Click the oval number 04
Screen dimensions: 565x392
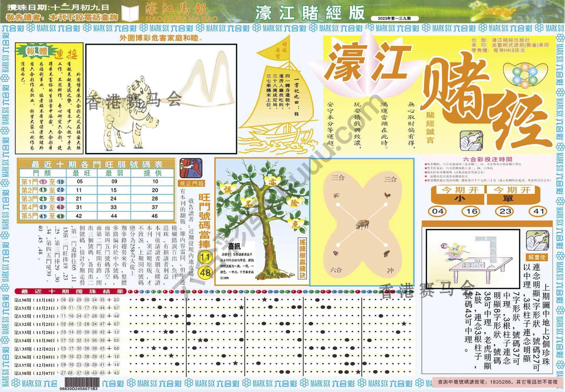[438, 211]
